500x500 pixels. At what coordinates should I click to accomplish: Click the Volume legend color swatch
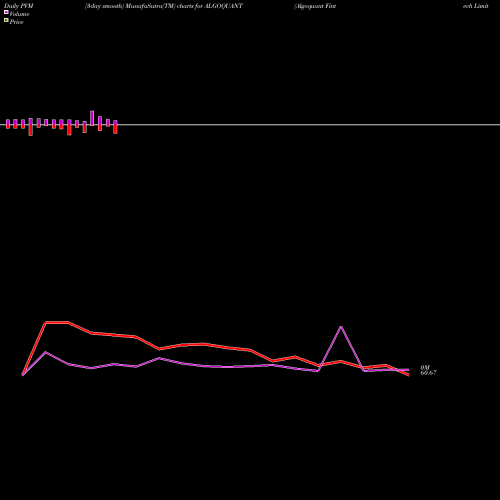pos(6,12)
